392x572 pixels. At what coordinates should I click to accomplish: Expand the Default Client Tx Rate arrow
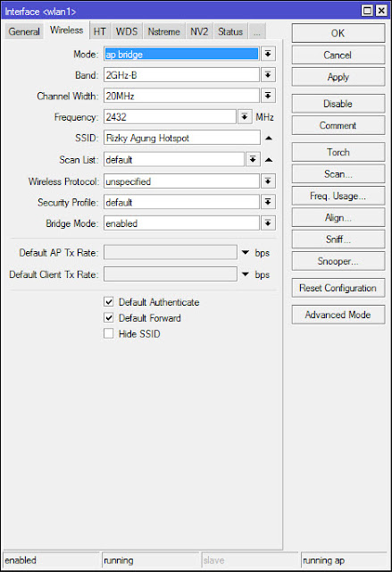coord(246,274)
